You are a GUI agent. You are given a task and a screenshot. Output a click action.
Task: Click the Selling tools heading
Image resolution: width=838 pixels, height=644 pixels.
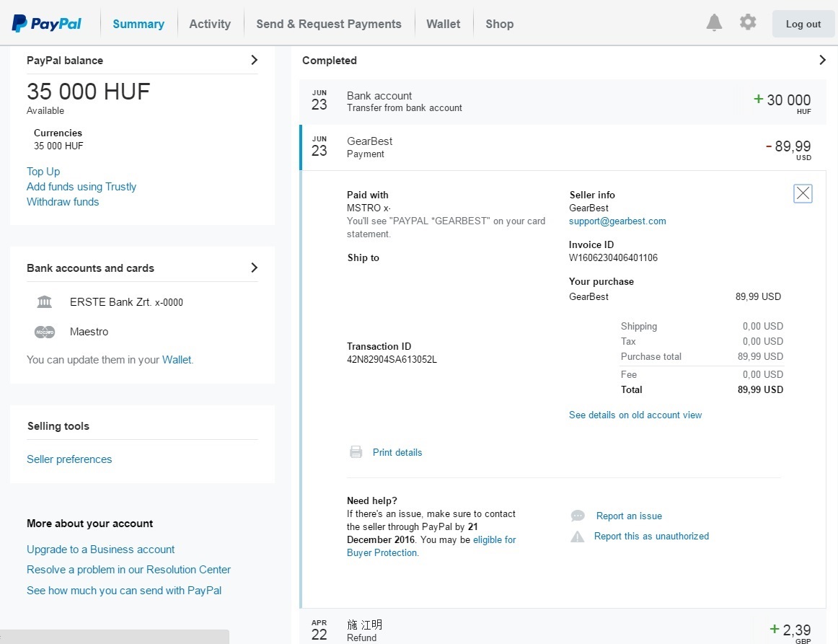[x=58, y=426]
